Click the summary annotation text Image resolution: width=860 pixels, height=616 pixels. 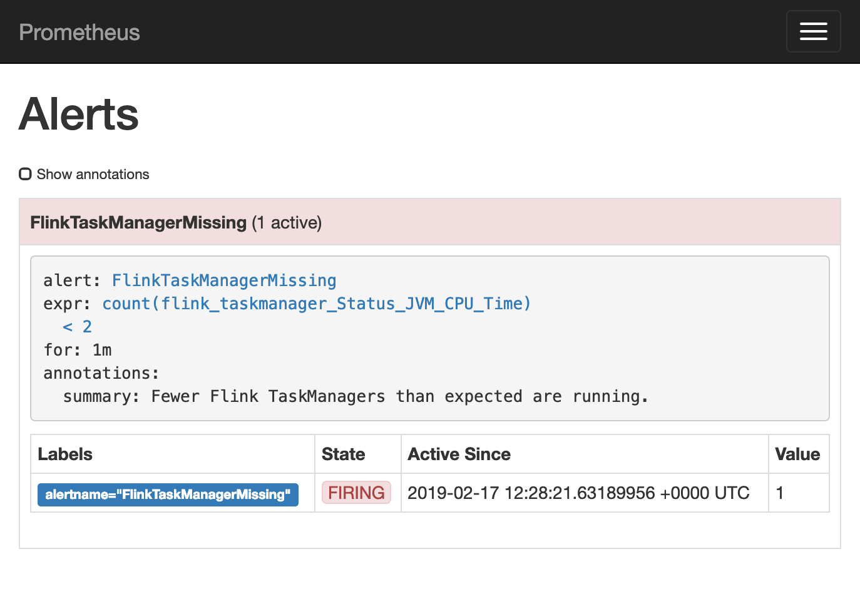tap(356, 396)
